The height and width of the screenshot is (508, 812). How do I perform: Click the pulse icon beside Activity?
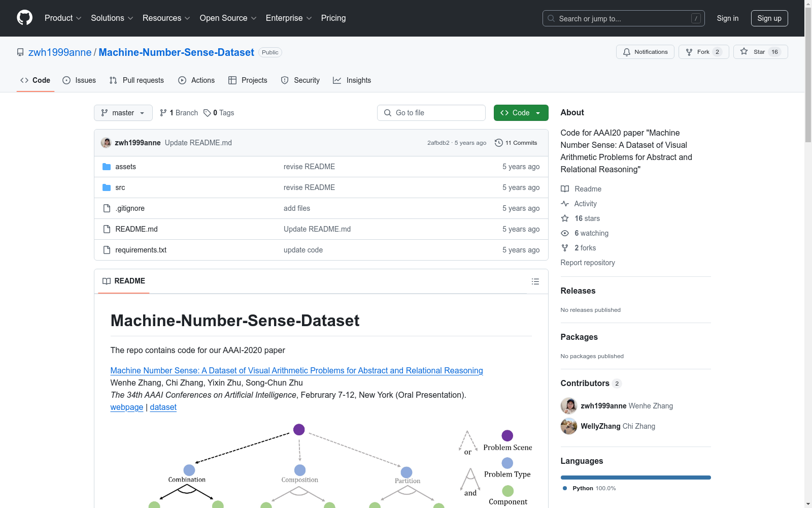(x=565, y=204)
